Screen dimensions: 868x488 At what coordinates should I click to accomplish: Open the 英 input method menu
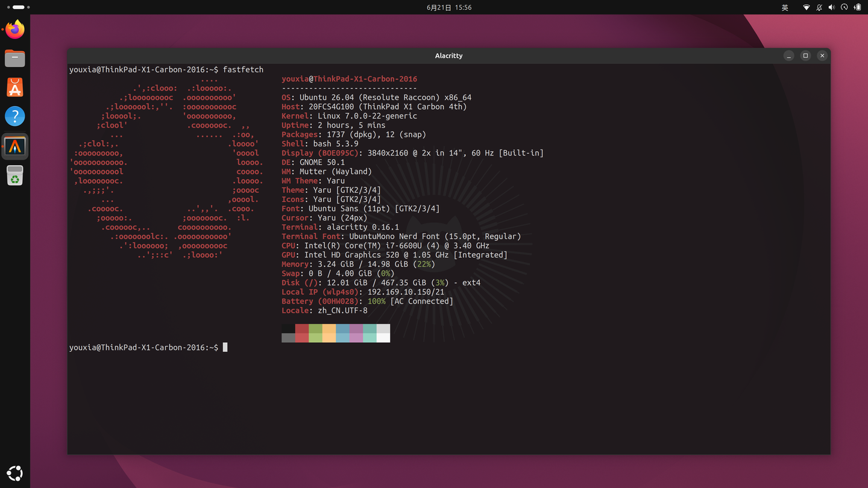[785, 7]
